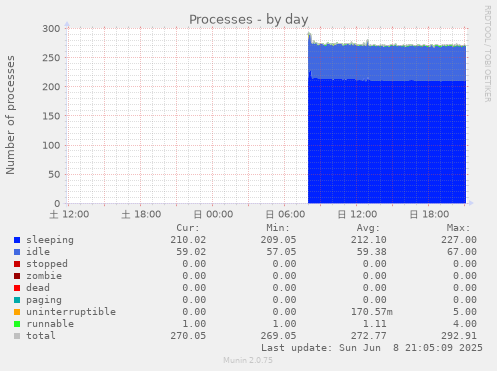Click runnable maximum value 4.00
Screen dimensions: 497x371
(x=465, y=324)
